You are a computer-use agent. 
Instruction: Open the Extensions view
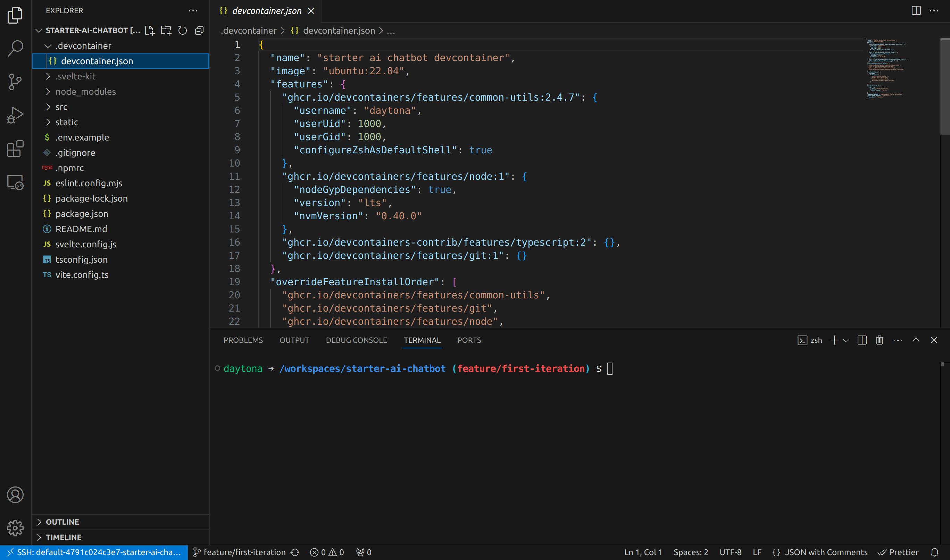click(x=15, y=149)
